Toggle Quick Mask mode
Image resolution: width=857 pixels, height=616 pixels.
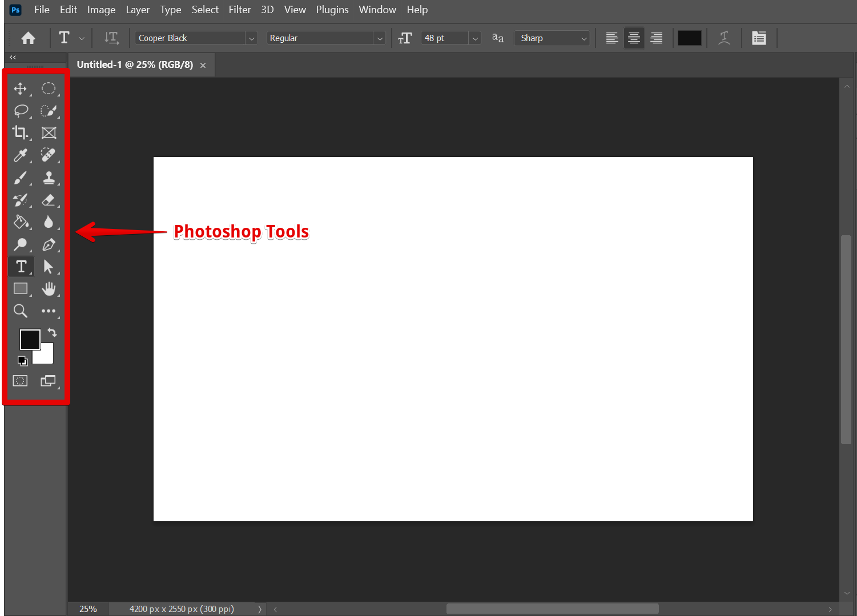tap(21, 381)
